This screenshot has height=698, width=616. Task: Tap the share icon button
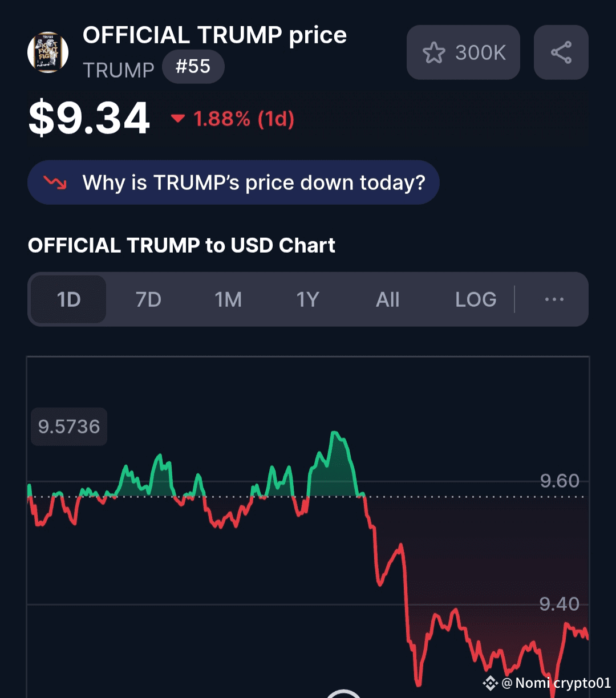pyautogui.click(x=561, y=52)
